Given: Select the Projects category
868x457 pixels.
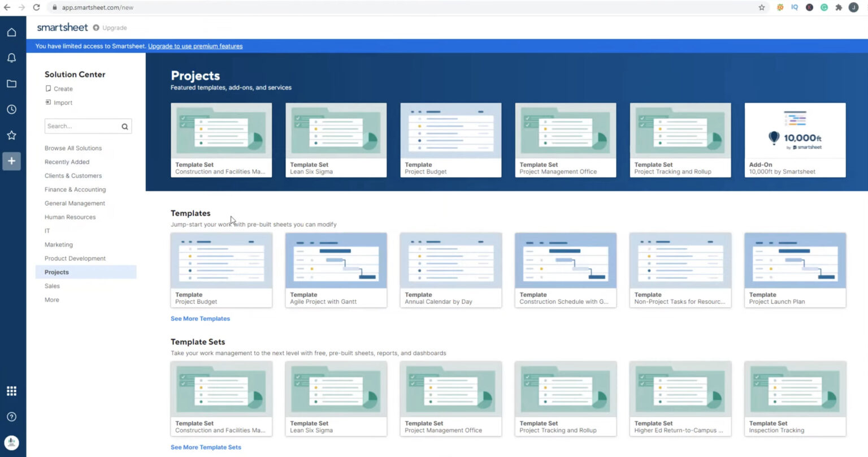Looking at the screenshot, I should pos(57,271).
